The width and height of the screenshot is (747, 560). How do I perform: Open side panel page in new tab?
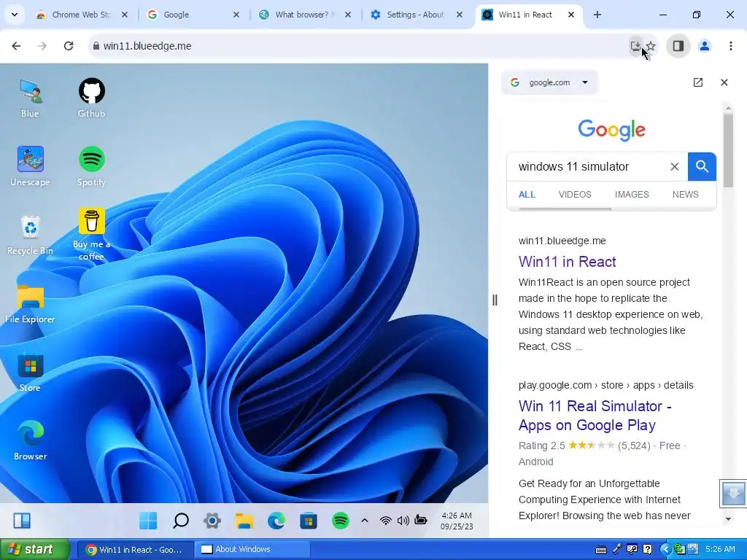point(698,82)
